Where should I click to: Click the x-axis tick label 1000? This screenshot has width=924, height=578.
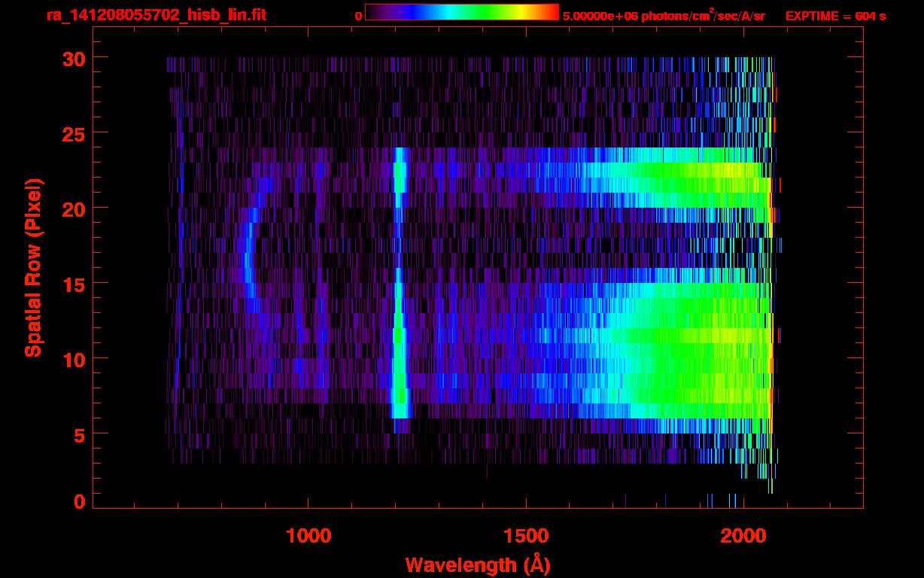(309, 535)
